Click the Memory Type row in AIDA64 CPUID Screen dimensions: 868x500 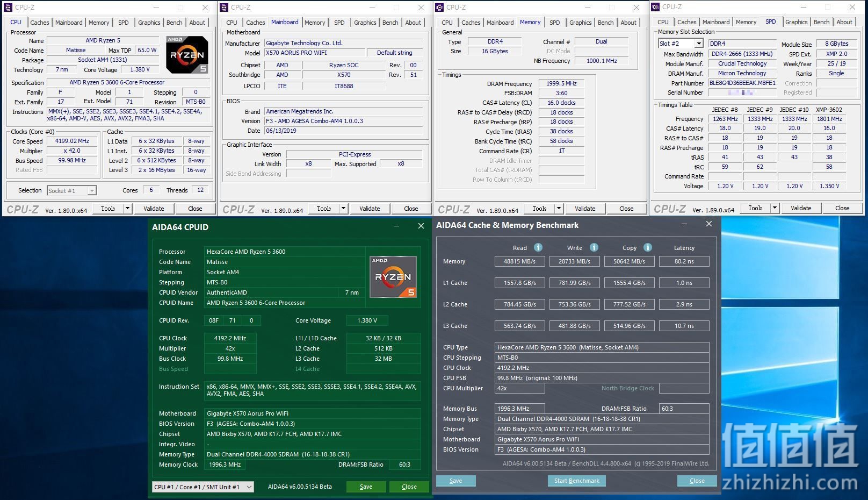(x=313, y=454)
